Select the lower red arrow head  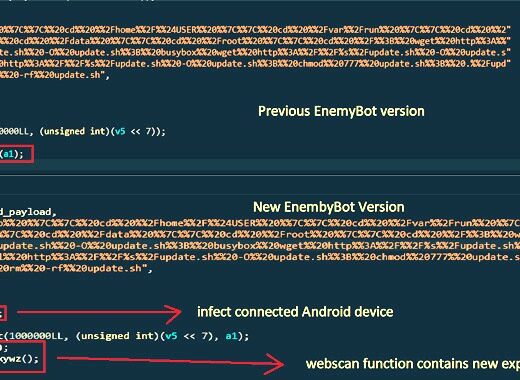pos(275,364)
